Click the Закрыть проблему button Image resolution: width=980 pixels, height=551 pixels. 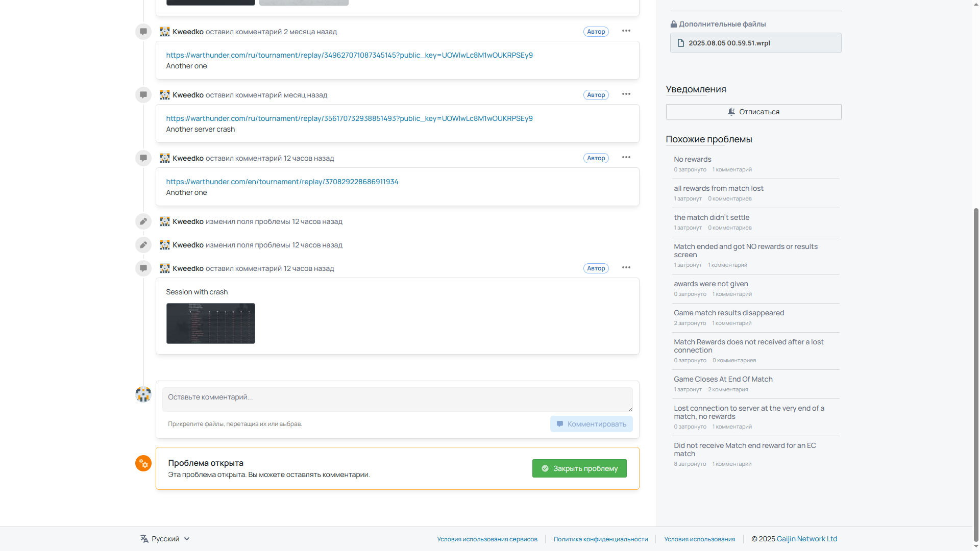(x=579, y=468)
